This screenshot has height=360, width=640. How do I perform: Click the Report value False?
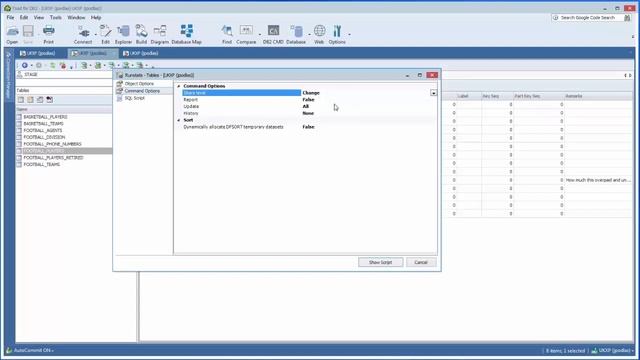(x=308, y=100)
